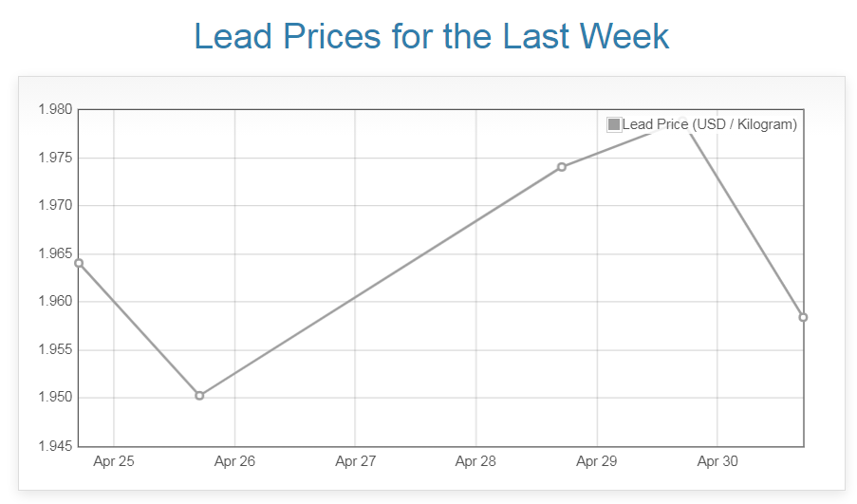Select the final data point near 1.958
The image size is (857, 504).
tap(803, 317)
